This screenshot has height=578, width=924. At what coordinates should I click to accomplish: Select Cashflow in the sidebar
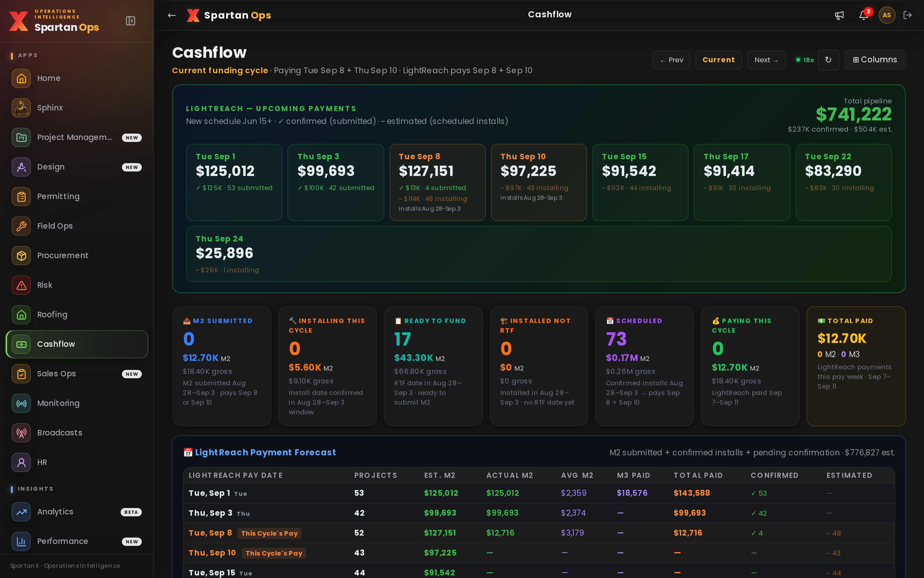[77, 344]
